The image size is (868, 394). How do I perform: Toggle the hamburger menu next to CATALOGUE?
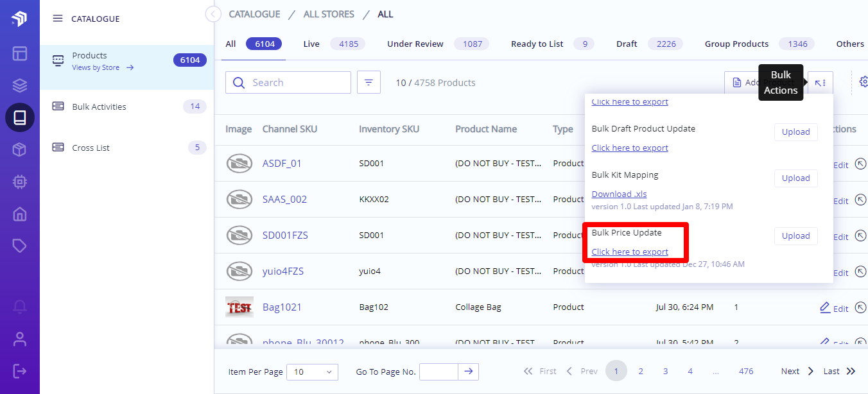(58, 19)
